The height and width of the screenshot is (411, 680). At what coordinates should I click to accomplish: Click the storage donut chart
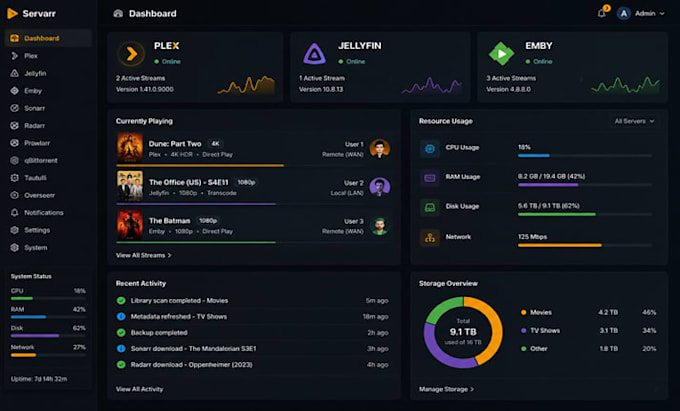463,333
